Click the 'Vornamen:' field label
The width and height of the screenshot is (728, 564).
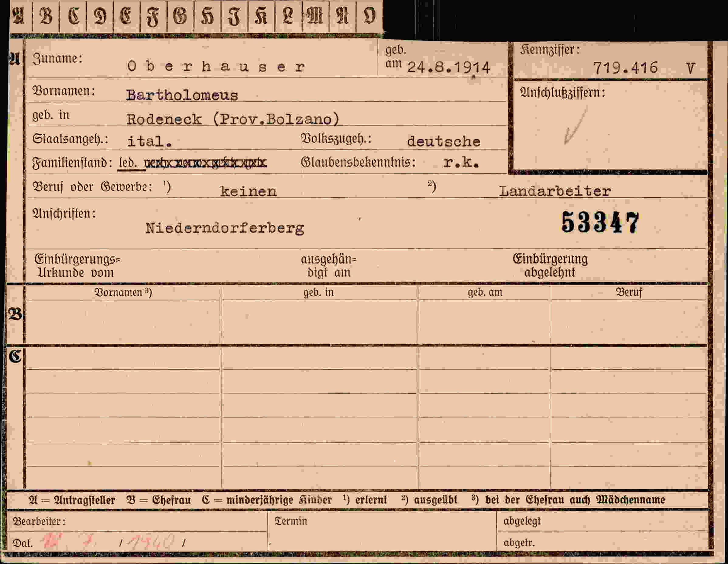click(64, 91)
